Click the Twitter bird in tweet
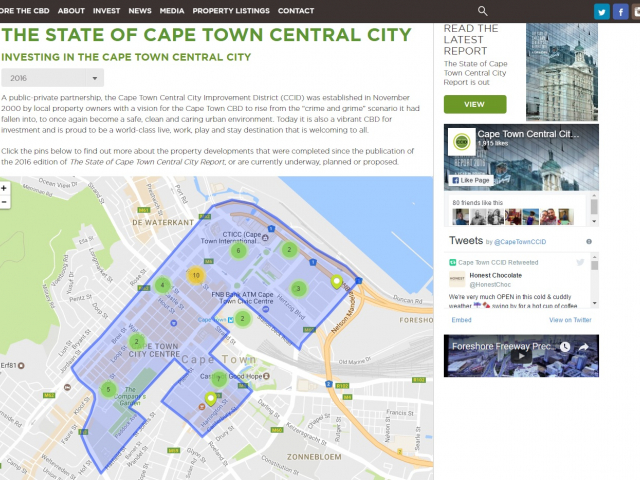640x480 pixels. pos(580,262)
